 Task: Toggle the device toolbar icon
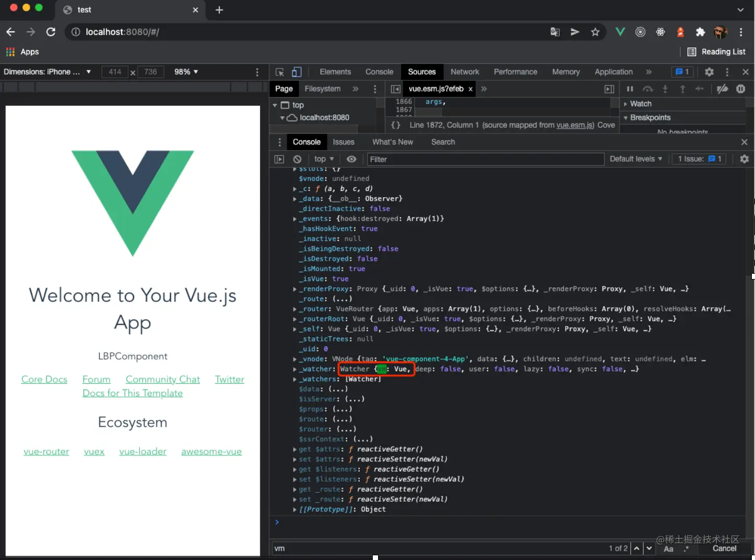pyautogui.click(x=297, y=72)
